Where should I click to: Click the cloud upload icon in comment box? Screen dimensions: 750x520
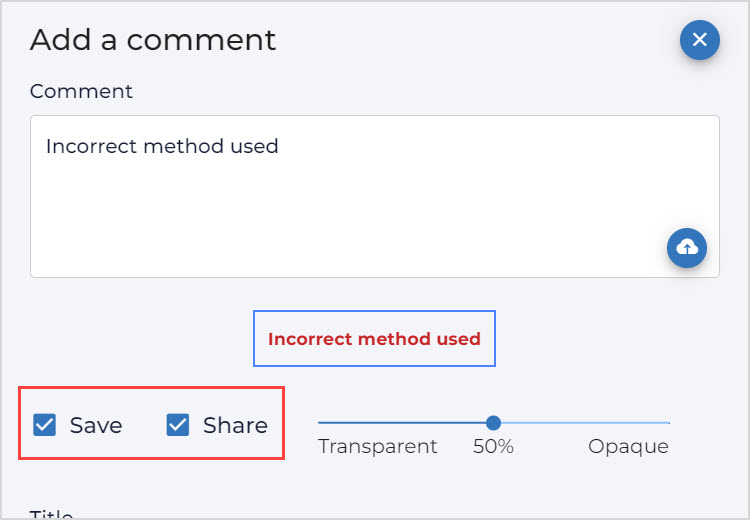pyautogui.click(x=687, y=248)
